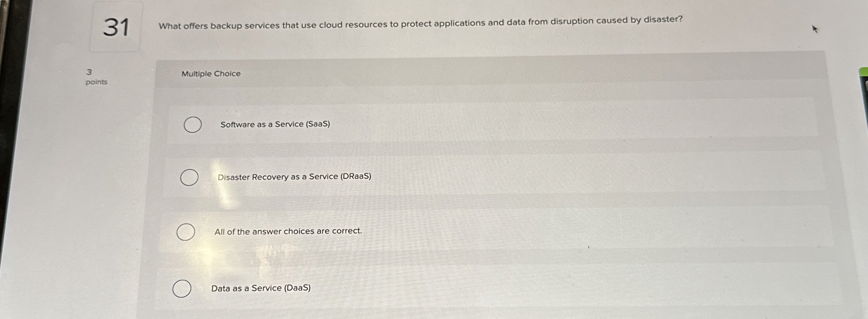Click the area near the mouse cursor arrow
868x319 pixels.
(814, 29)
